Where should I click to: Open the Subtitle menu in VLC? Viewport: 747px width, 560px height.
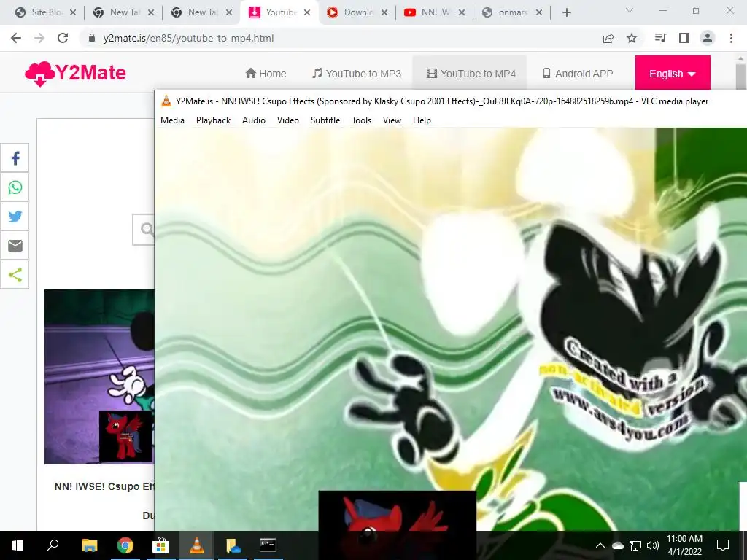[x=325, y=120]
